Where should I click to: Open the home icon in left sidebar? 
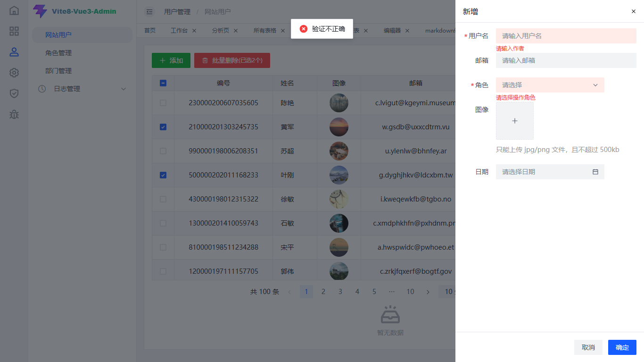14,10
